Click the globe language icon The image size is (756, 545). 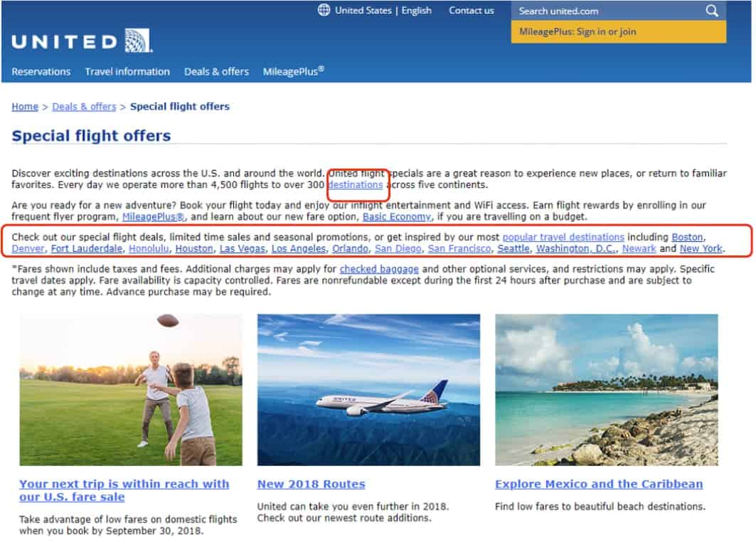[324, 10]
